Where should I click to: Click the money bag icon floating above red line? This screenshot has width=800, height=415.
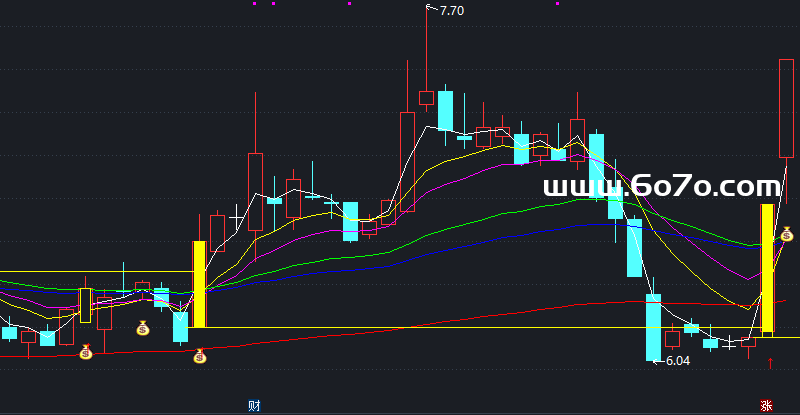(143, 327)
